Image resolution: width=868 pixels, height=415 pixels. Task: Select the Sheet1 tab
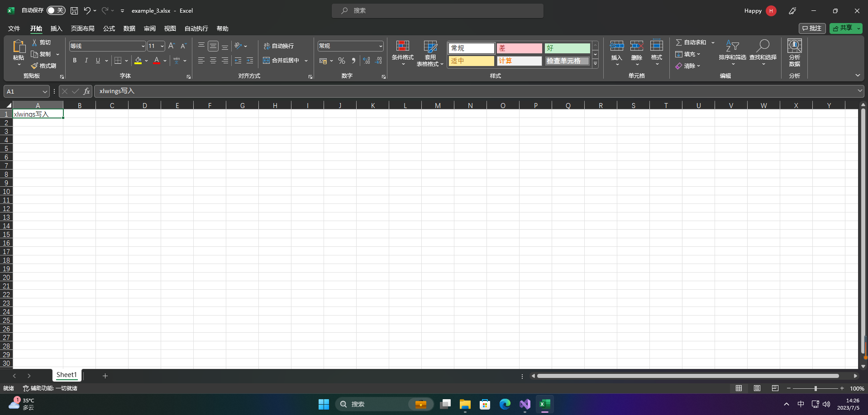[x=67, y=375]
